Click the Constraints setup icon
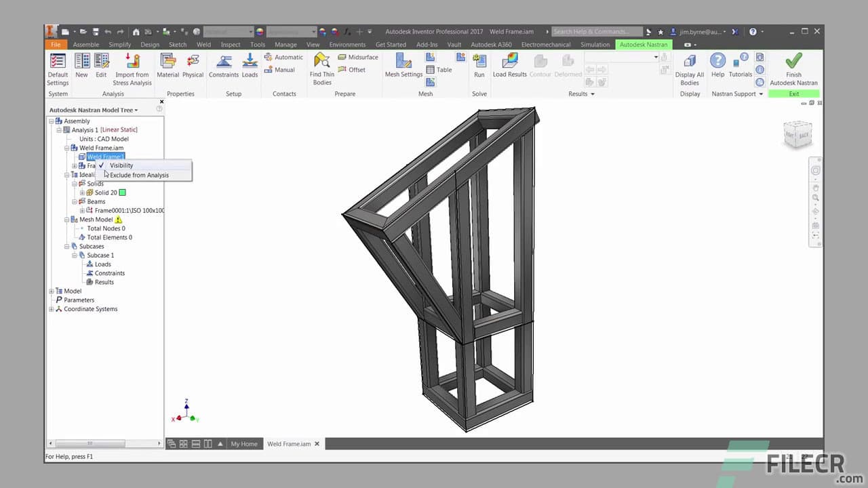The height and width of the screenshot is (488, 868). pyautogui.click(x=224, y=66)
